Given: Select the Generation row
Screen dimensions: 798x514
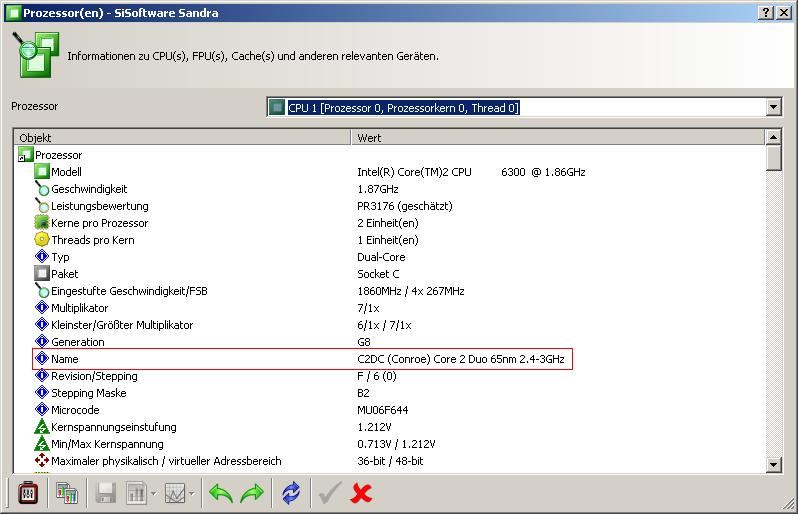Looking at the screenshot, I should coord(77,342).
